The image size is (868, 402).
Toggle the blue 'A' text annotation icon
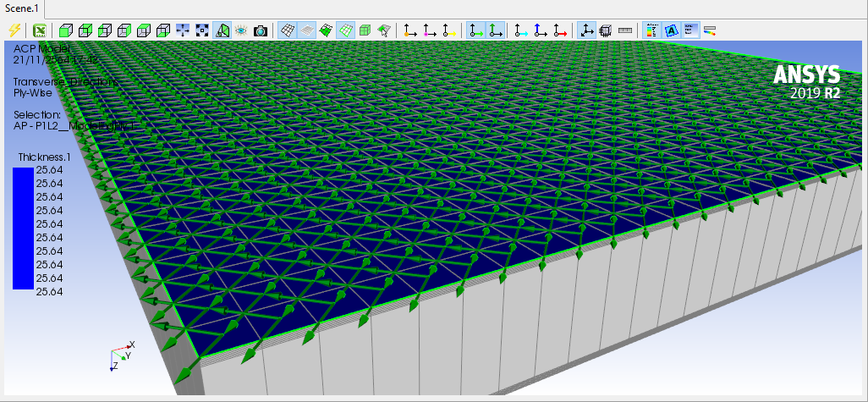(x=672, y=30)
